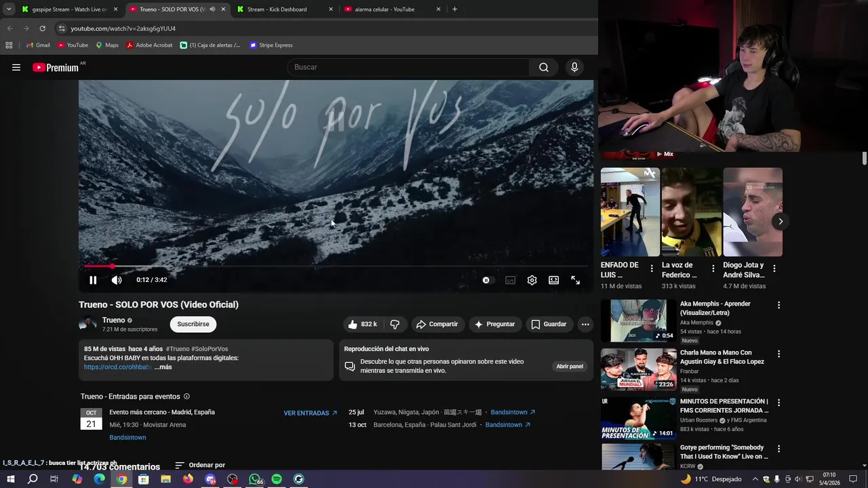Open Bandsintown link for Barcelona event

click(508, 425)
